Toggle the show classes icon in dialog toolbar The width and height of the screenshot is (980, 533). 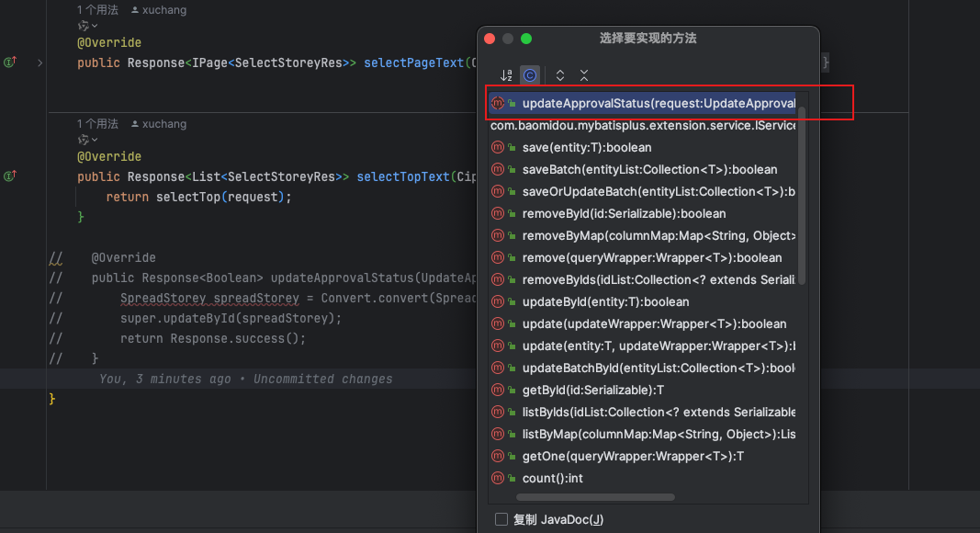pyautogui.click(x=530, y=75)
